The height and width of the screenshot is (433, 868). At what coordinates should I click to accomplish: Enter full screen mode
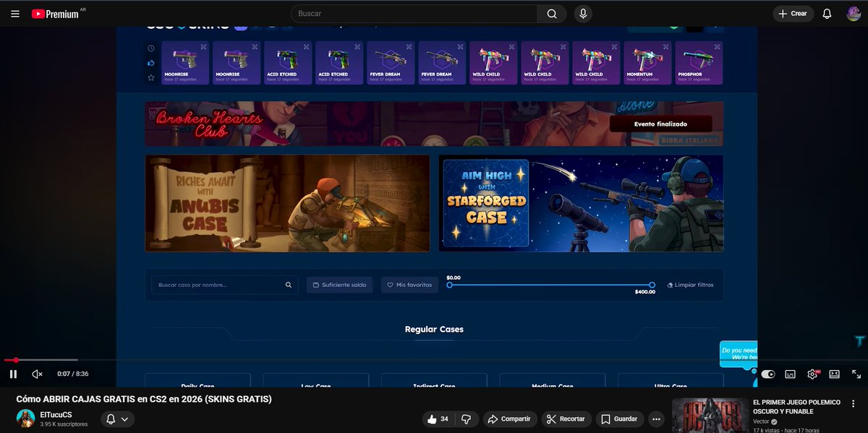tap(856, 374)
